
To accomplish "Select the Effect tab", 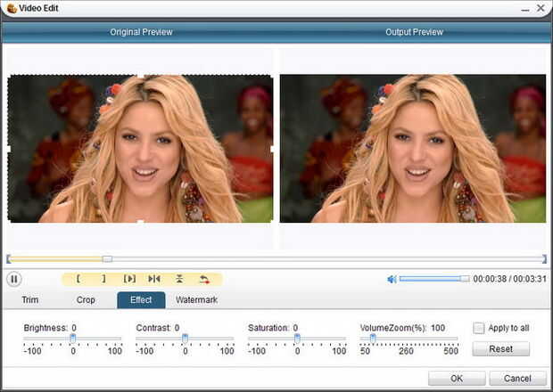I will [141, 300].
